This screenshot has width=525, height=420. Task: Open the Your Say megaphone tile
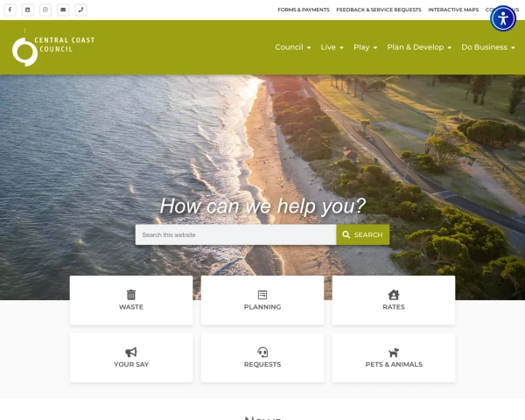(131, 358)
